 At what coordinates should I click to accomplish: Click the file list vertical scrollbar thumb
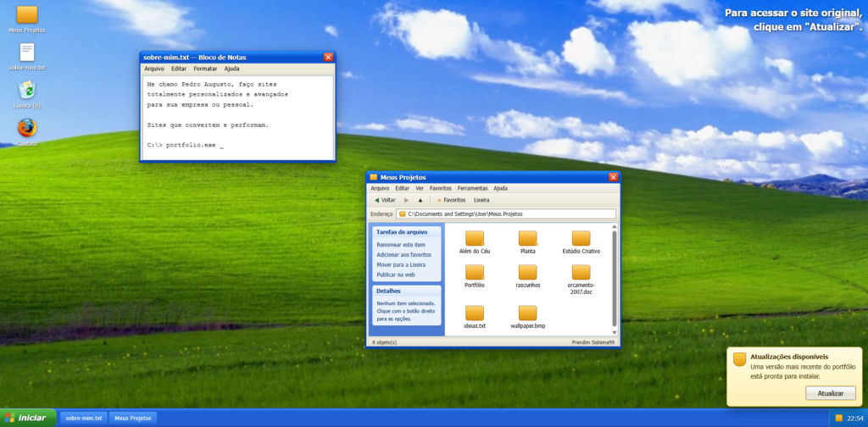point(615,279)
